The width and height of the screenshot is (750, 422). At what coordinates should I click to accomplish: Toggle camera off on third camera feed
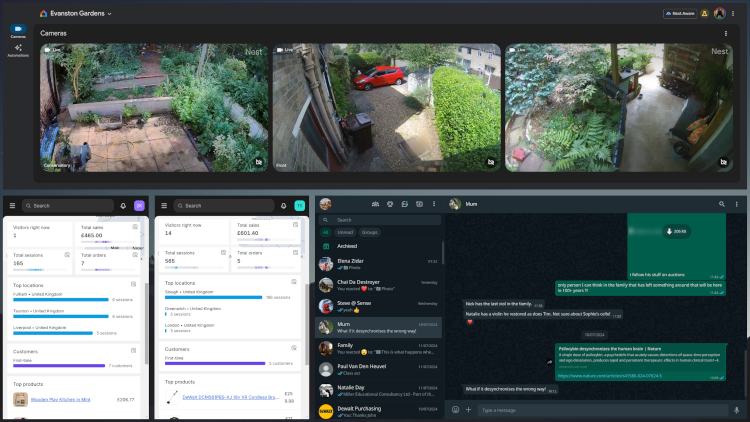pos(723,161)
